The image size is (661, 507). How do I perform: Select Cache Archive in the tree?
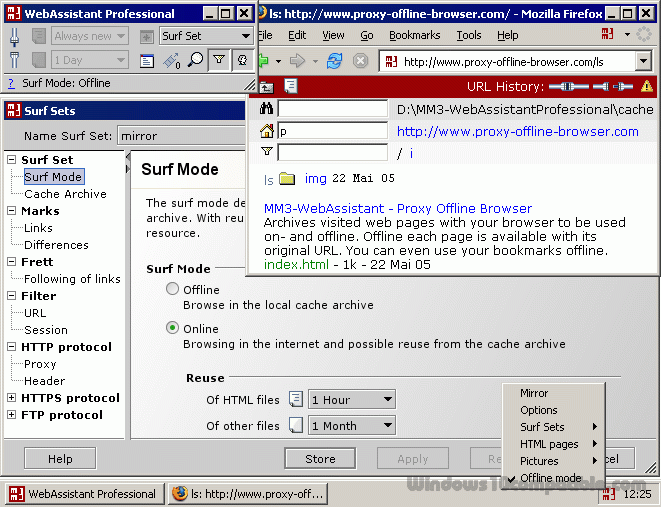[65, 194]
